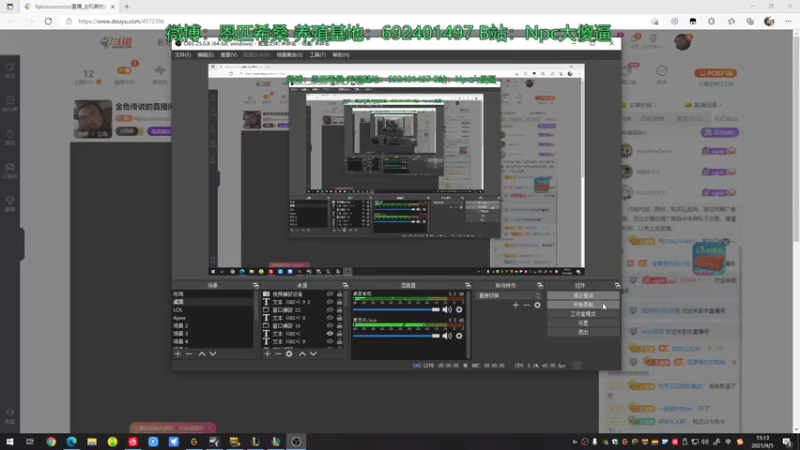Select the Apex scene

pos(213,318)
